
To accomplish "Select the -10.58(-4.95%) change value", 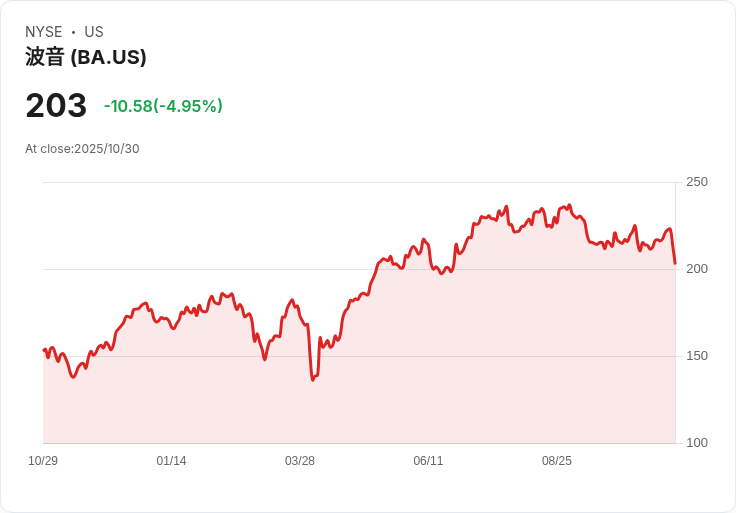I will pyautogui.click(x=163, y=106).
